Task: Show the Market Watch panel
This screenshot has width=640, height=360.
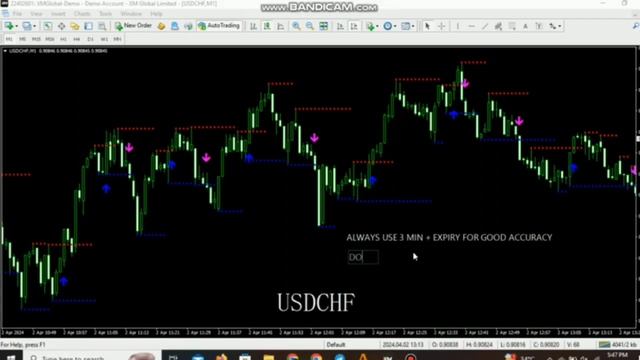Action: tap(47, 26)
